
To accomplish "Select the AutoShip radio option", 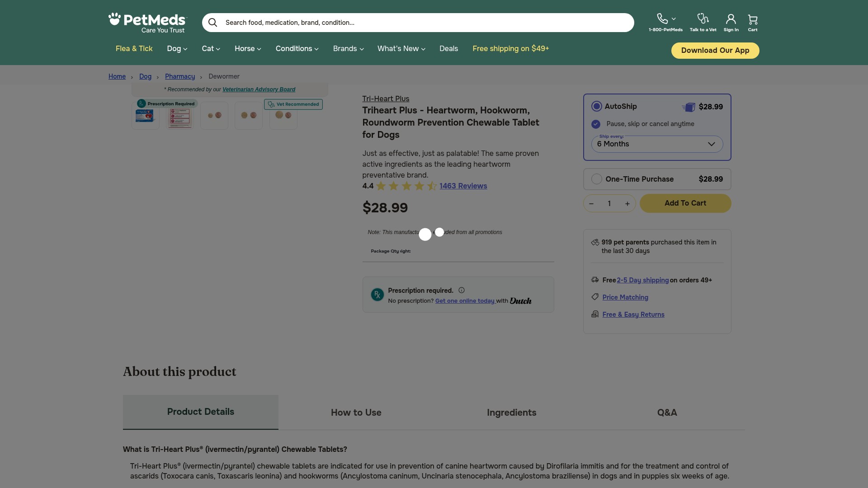I will 597,106.
